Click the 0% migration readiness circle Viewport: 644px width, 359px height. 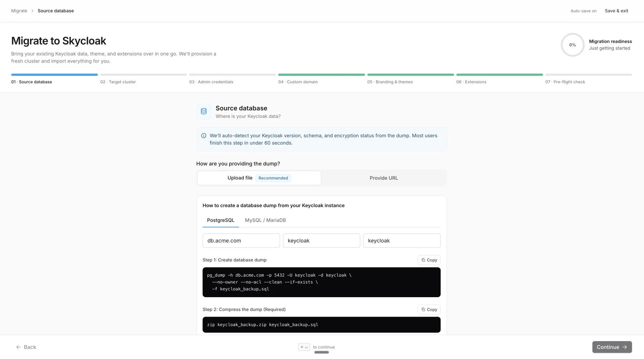click(572, 45)
